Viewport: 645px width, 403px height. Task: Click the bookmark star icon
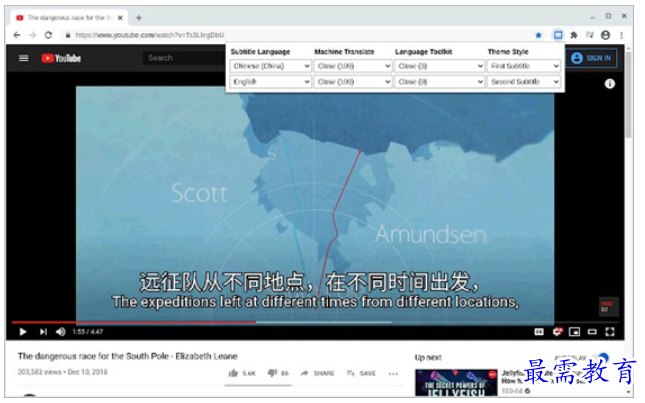pyautogui.click(x=538, y=35)
